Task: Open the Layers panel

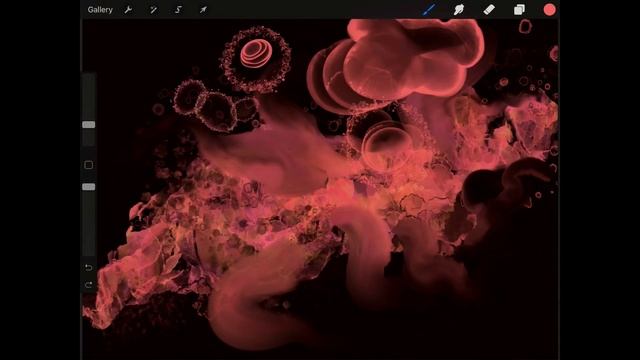Action: 519,9
